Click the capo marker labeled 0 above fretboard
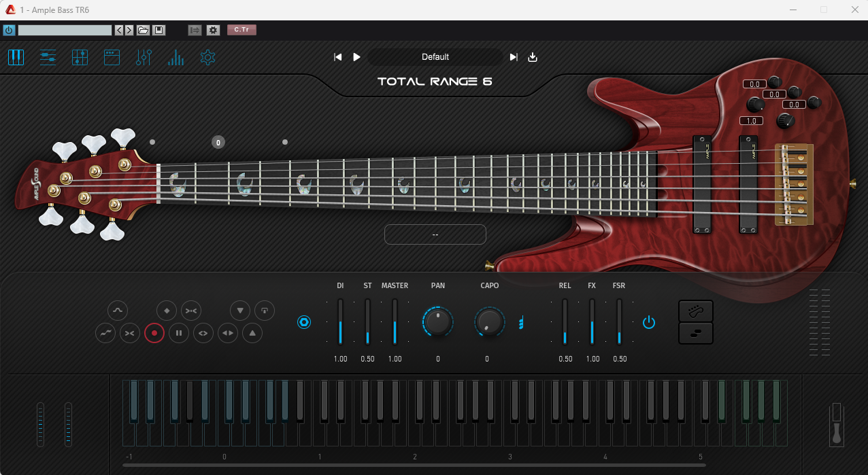 (218, 142)
